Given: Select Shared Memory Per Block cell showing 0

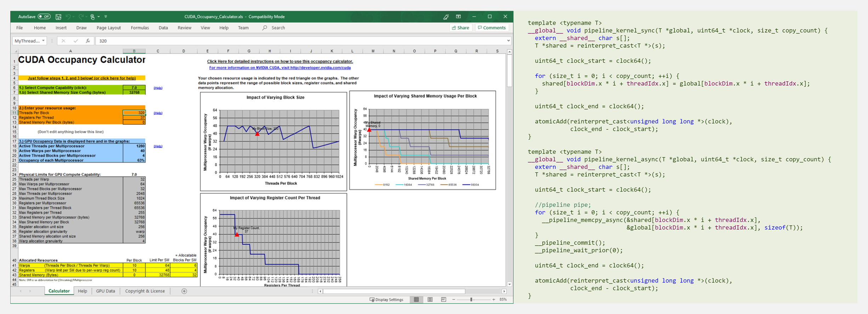Looking at the screenshot, I should (x=134, y=122).
